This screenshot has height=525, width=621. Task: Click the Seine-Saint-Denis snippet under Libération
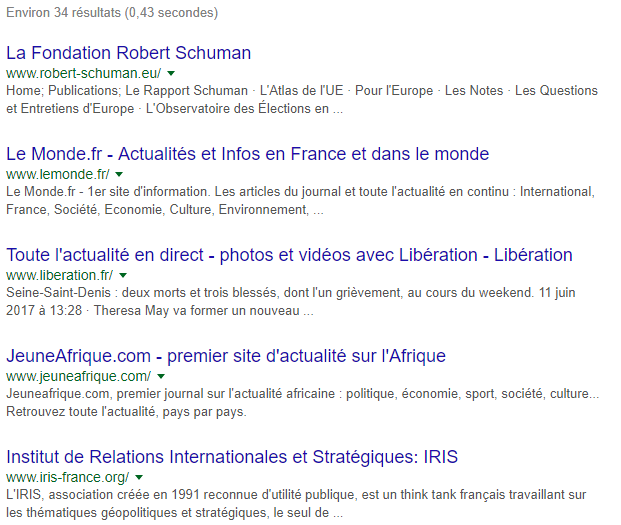click(x=300, y=302)
